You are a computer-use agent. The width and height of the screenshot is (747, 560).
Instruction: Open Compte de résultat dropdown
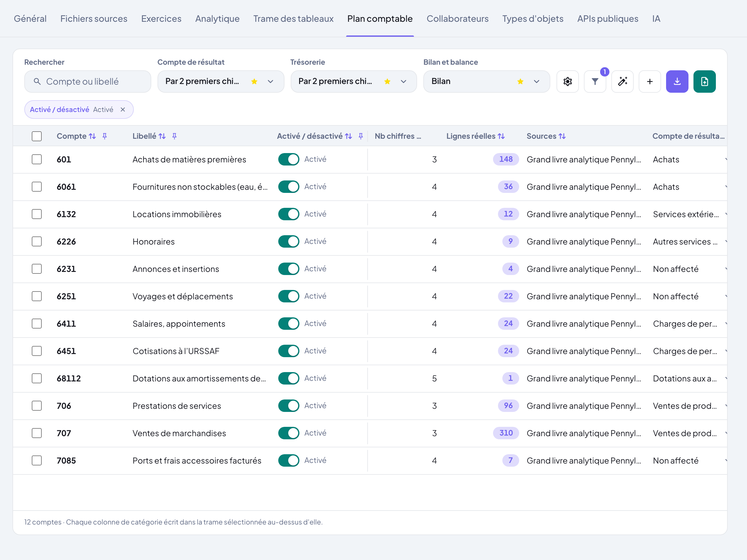(220, 81)
